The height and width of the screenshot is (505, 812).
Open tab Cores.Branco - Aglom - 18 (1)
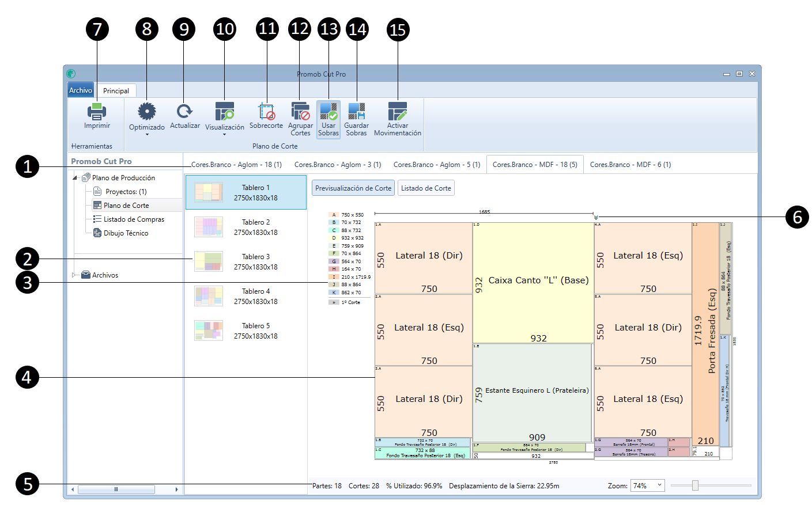point(236,165)
